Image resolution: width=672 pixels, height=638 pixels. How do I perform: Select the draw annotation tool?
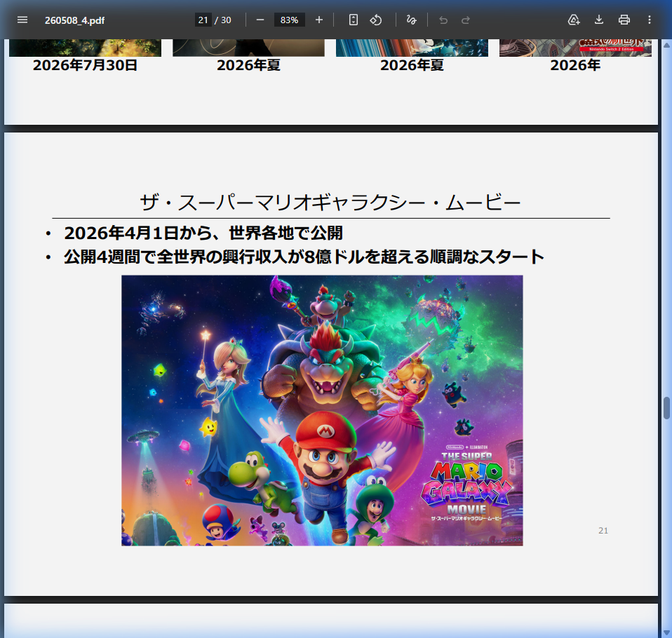pyautogui.click(x=412, y=20)
